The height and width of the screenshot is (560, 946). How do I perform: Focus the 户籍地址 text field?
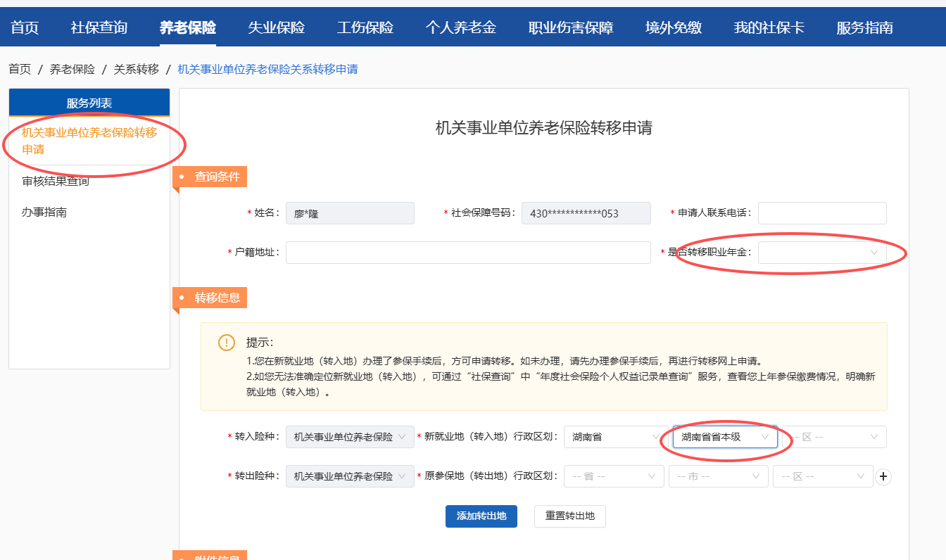pos(468,252)
